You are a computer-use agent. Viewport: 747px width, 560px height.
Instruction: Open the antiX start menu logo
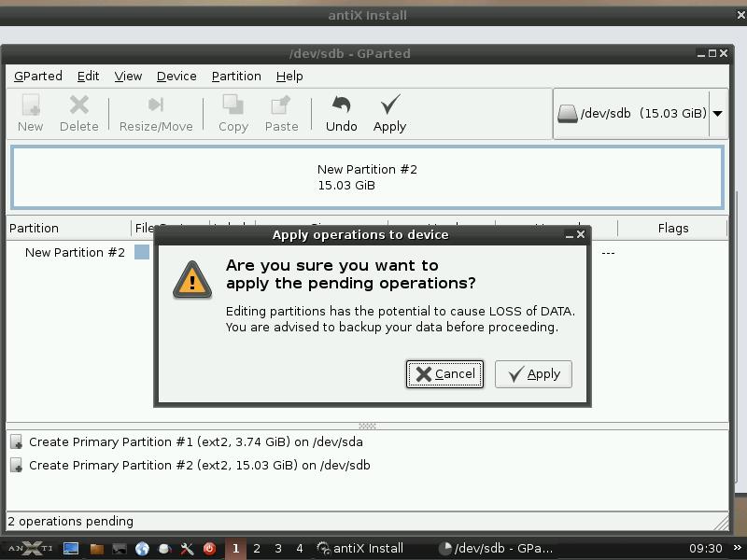pyautogui.click(x=31, y=549)
